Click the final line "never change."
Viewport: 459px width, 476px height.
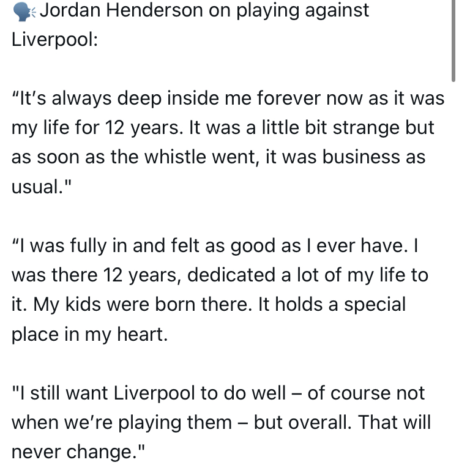tap(78, 451)
